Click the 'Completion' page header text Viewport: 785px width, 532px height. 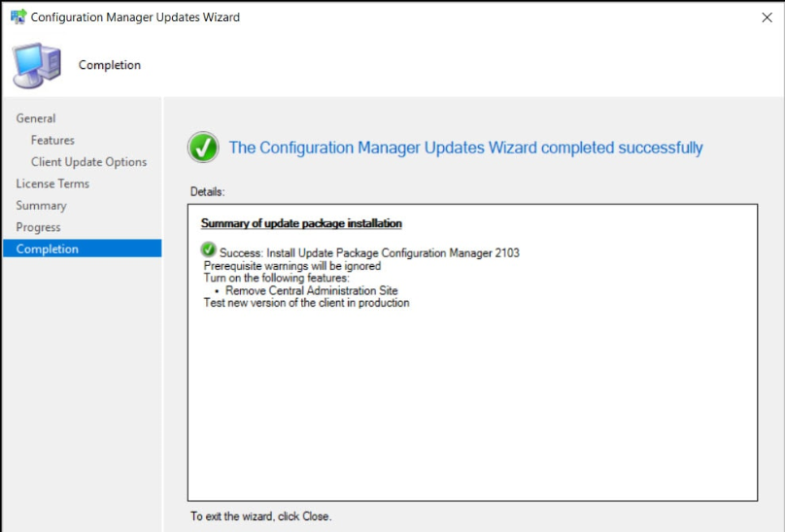point(110,65)
